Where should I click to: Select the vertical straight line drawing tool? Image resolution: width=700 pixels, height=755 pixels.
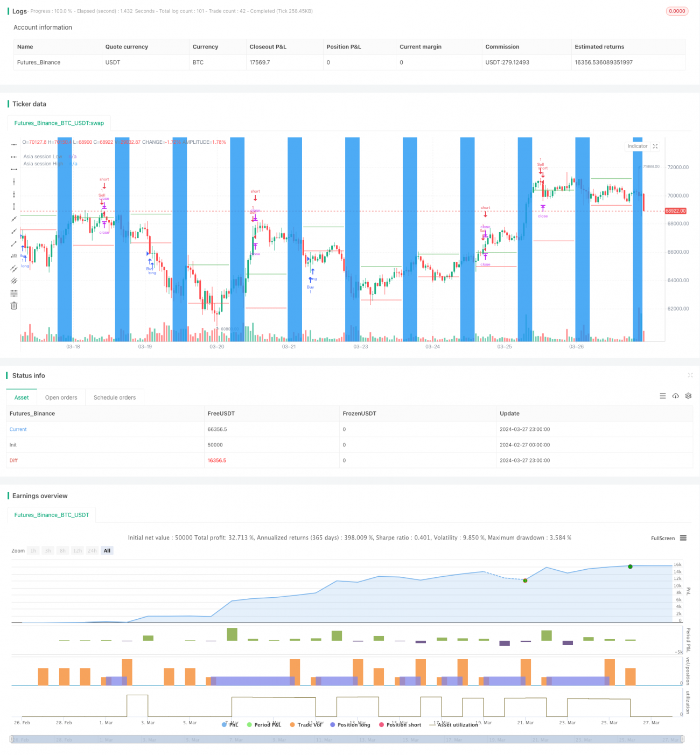[14, 181]
